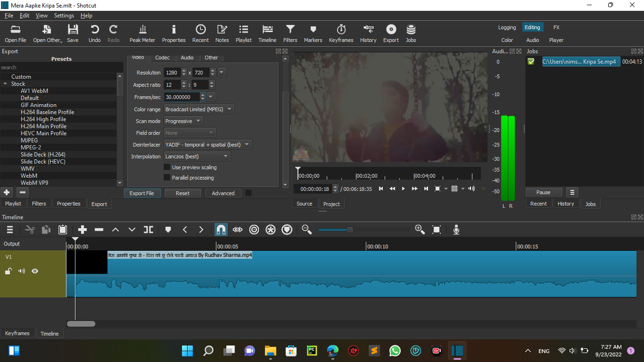
Task: Split the clip at the playhead
Action: 149,230
